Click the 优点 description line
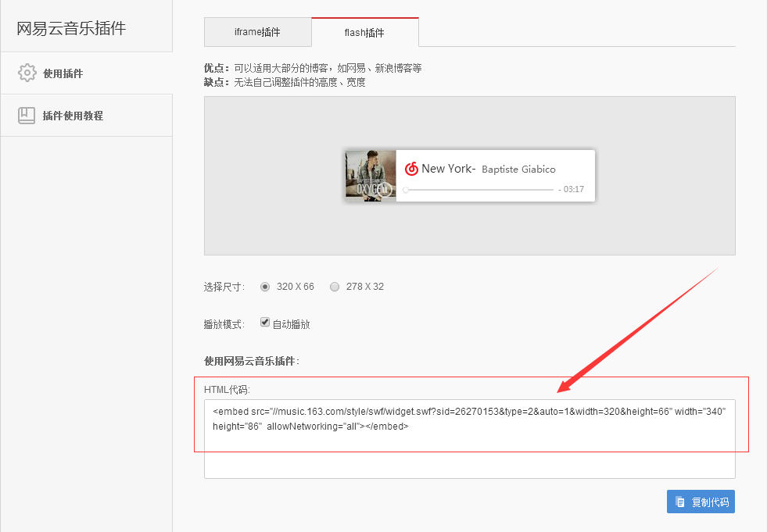The width and height of the screenshot is (767, 532). 313,68
